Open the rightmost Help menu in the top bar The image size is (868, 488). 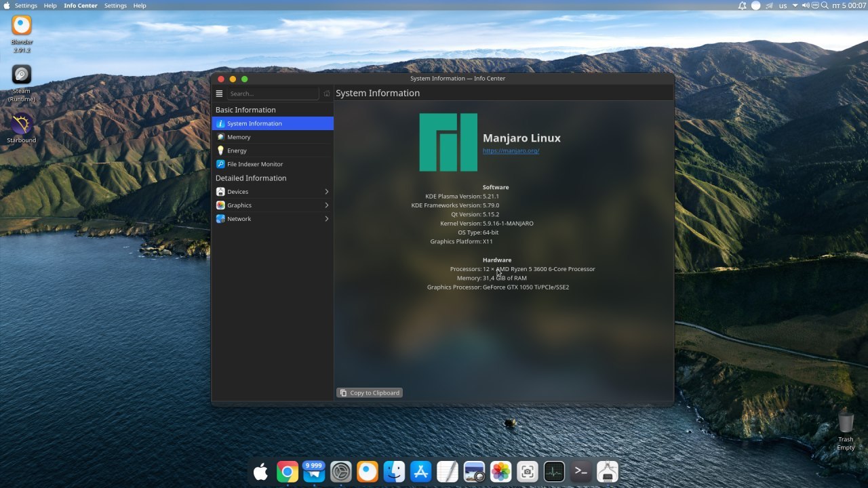point(140,5)
